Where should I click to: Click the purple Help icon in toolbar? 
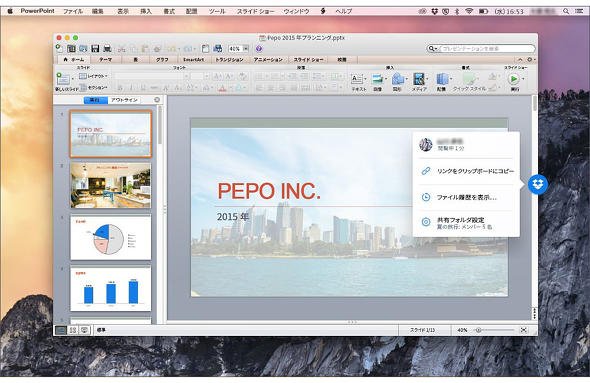(259, 49)
